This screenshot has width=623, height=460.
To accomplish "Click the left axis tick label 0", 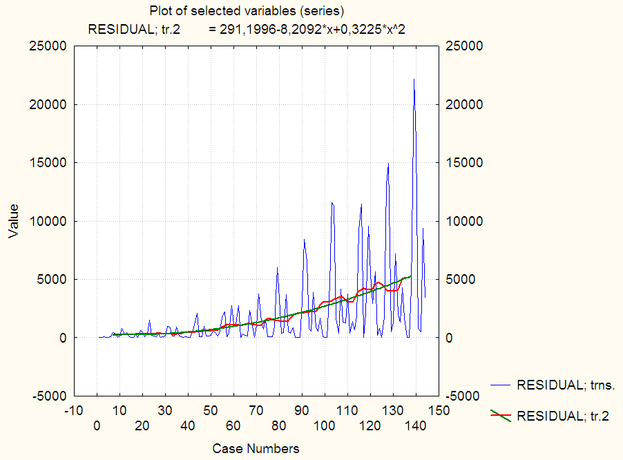I will click(63, 338).
